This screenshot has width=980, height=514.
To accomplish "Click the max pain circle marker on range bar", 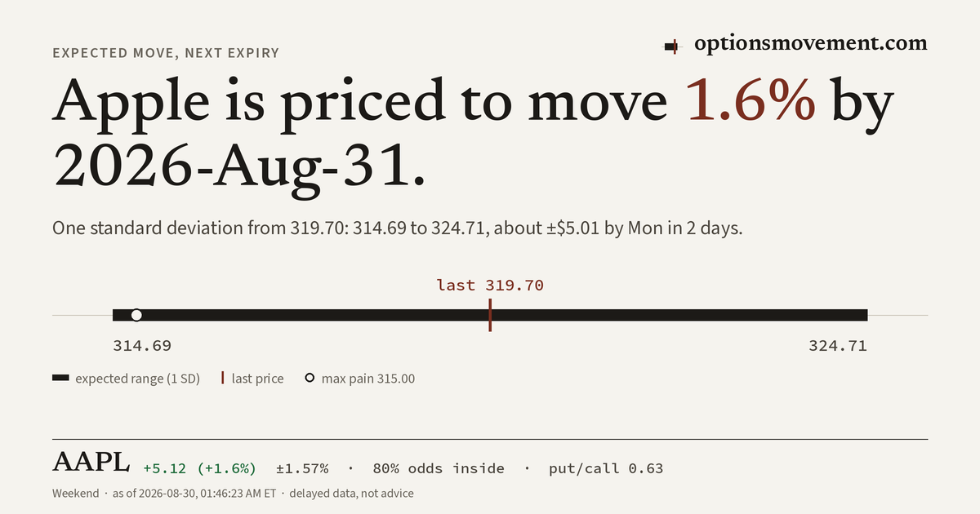I will click(x=136, y=315).
